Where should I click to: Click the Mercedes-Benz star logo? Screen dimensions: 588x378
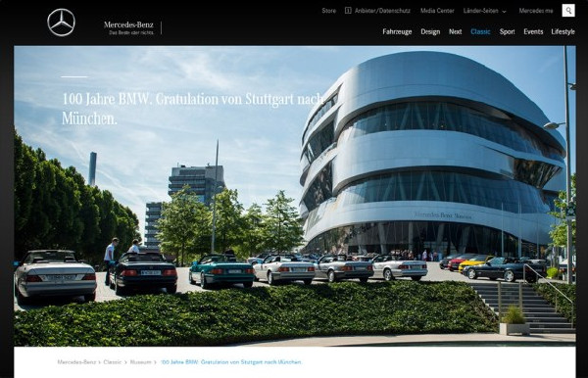click(61, 23)
